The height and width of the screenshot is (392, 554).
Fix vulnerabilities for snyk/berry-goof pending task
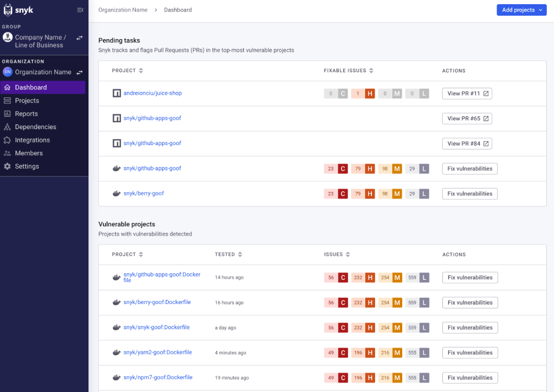470,194
